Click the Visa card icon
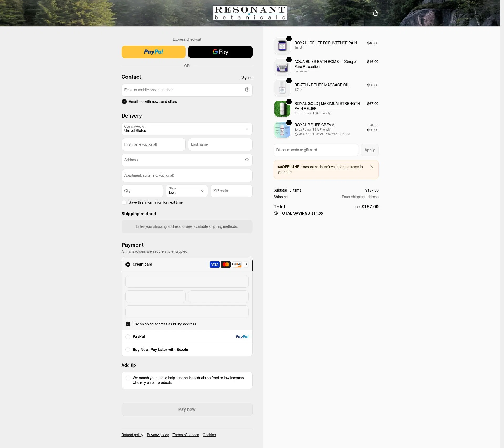Image resolution: width=504 pixels, height=448 pixels. tap(215, 265)
